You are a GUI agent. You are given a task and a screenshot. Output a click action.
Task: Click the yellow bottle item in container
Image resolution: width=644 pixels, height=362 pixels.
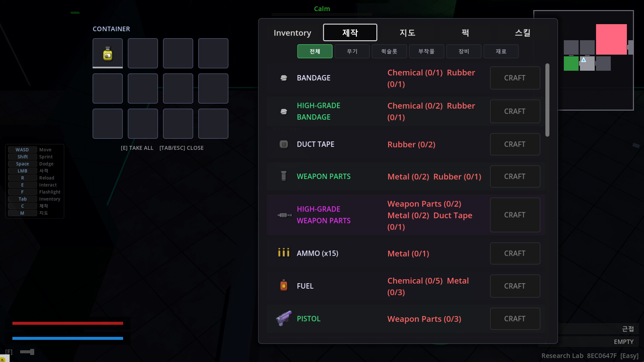pos(108,53)
